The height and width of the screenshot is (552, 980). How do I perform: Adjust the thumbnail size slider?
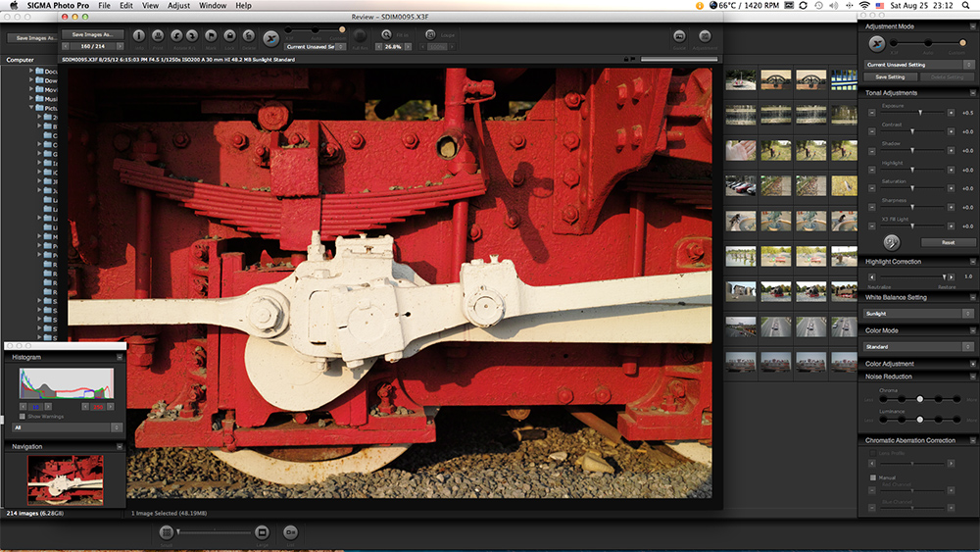(215, 532)
